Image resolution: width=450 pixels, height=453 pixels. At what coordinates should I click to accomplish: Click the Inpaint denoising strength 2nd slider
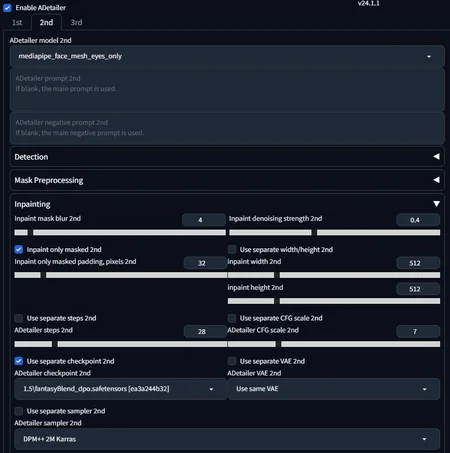coord(334,232)
